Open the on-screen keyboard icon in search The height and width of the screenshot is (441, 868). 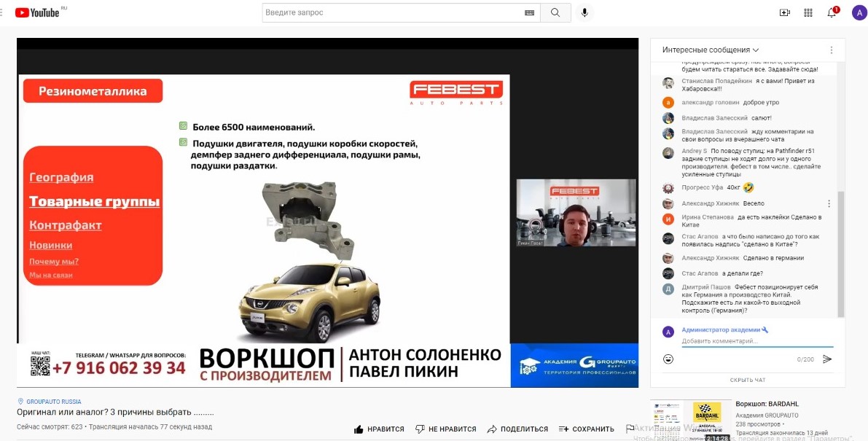click(529, 12)
